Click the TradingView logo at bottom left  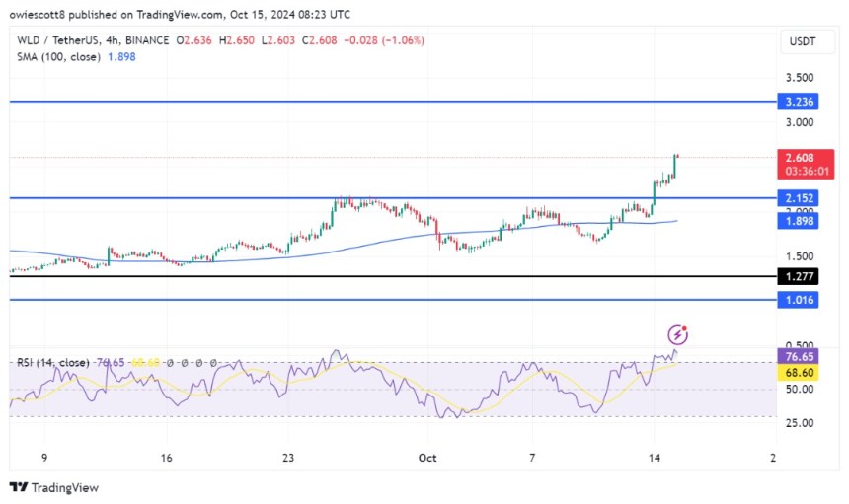(x=54, y=487)
